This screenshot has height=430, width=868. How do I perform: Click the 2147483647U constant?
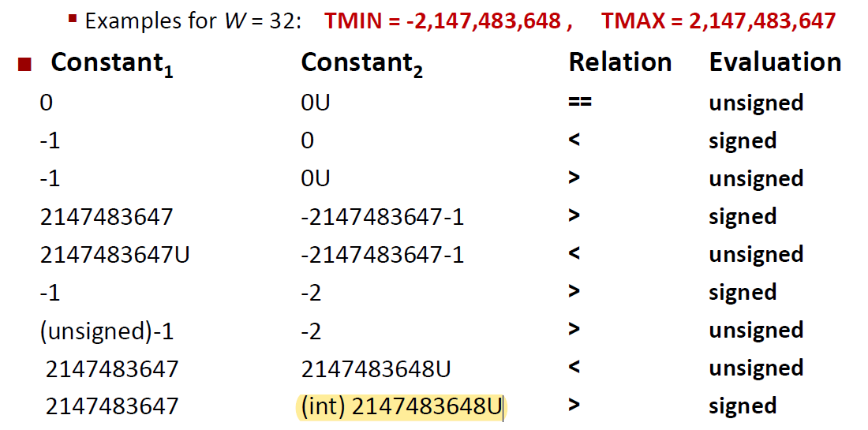[115, 255]
